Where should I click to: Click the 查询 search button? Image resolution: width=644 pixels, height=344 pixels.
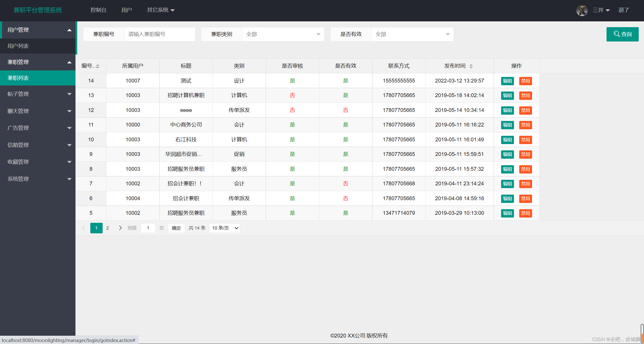coord(622,34)
